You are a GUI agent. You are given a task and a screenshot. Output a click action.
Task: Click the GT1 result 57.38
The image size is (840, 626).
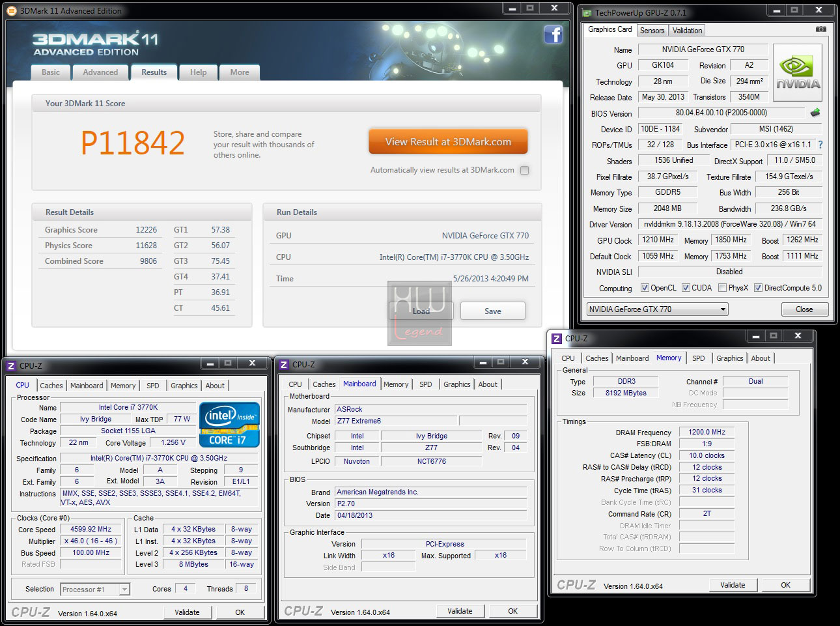(220, 230)
